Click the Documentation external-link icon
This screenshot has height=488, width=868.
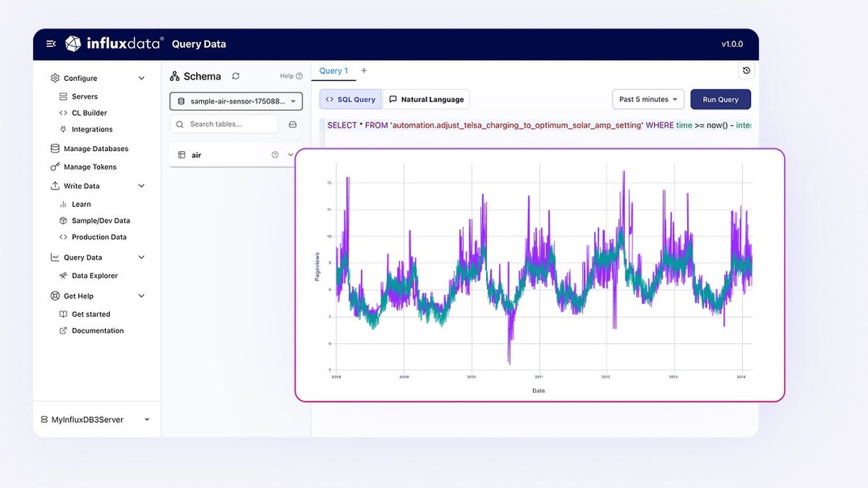pyautogui.click(x=64, y=331)
